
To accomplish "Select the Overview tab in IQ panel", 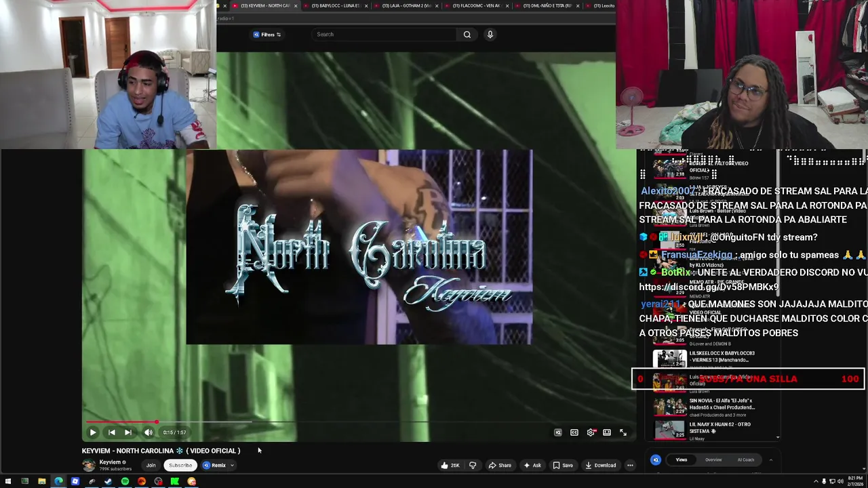I will click(713, 460).
